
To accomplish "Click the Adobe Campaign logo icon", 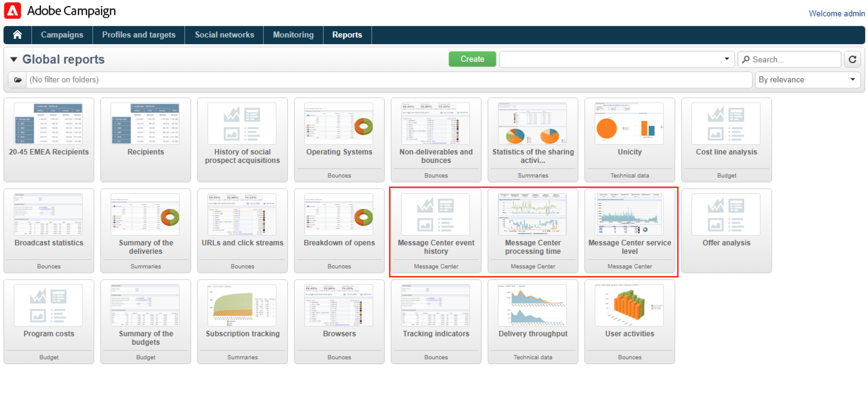I will (13, 11).
